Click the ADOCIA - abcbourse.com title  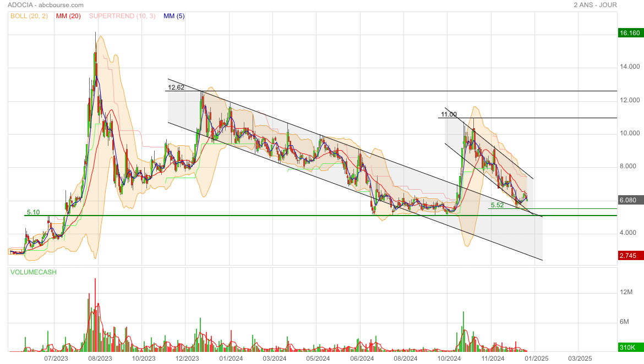(46, 5)
